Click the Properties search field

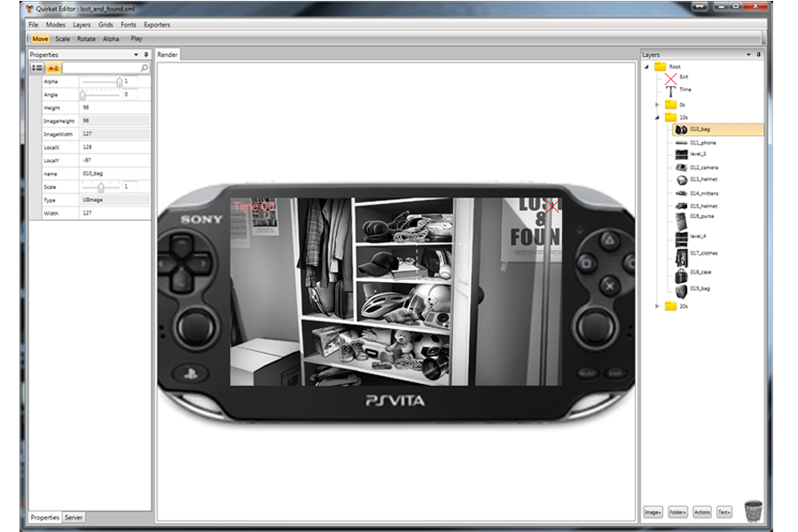[101, 67]
